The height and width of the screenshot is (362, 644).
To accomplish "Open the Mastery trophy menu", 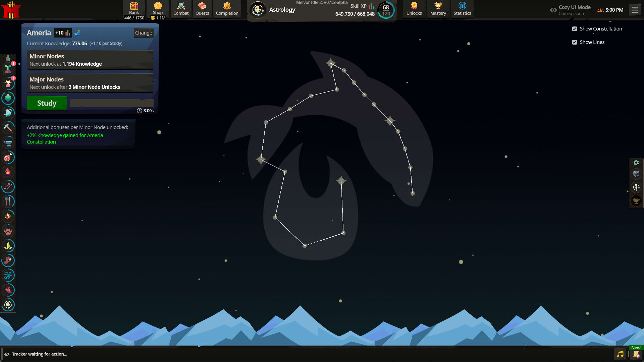I will coord(438,9).
